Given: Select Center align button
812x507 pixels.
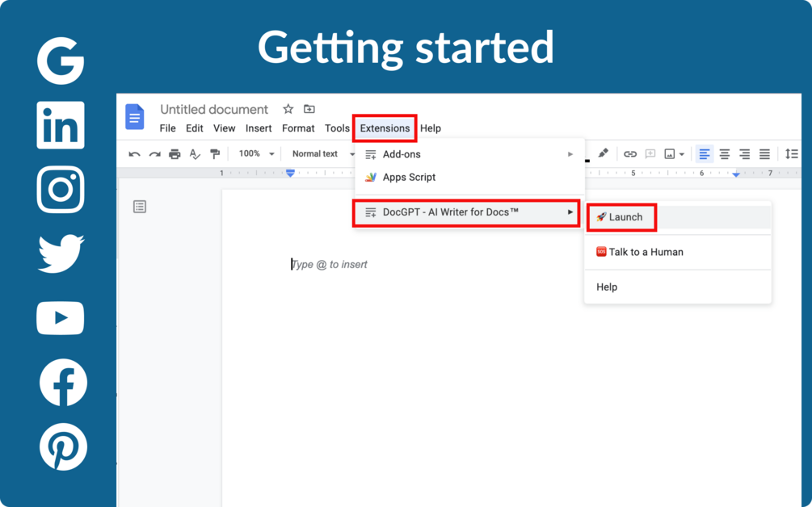Looking at the screenshot, I should [725, 154].
